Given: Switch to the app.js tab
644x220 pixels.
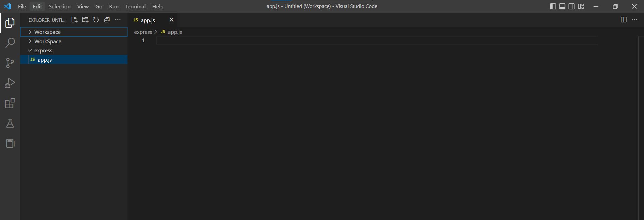Looking at the screenshot, I should (153, 20).
